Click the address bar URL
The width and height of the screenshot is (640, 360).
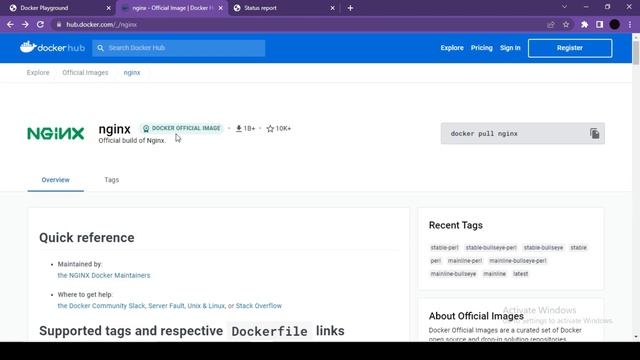click(102, 24)
